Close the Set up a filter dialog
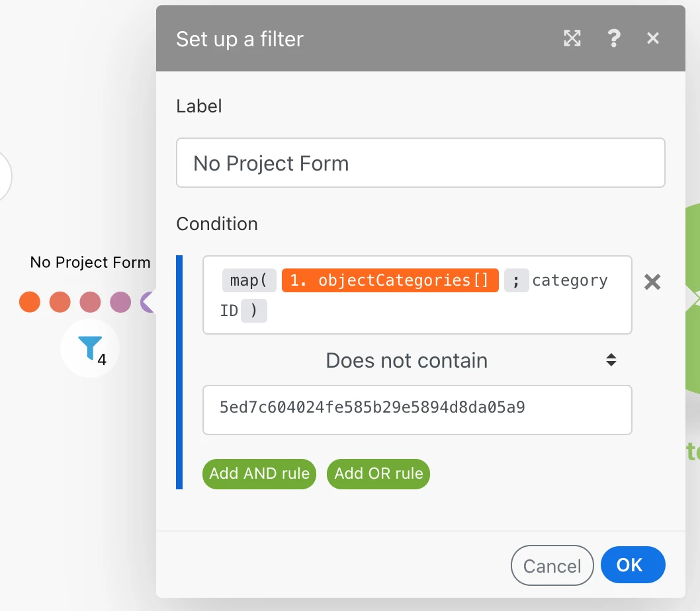700x611 pixels. tap(653, 39)
